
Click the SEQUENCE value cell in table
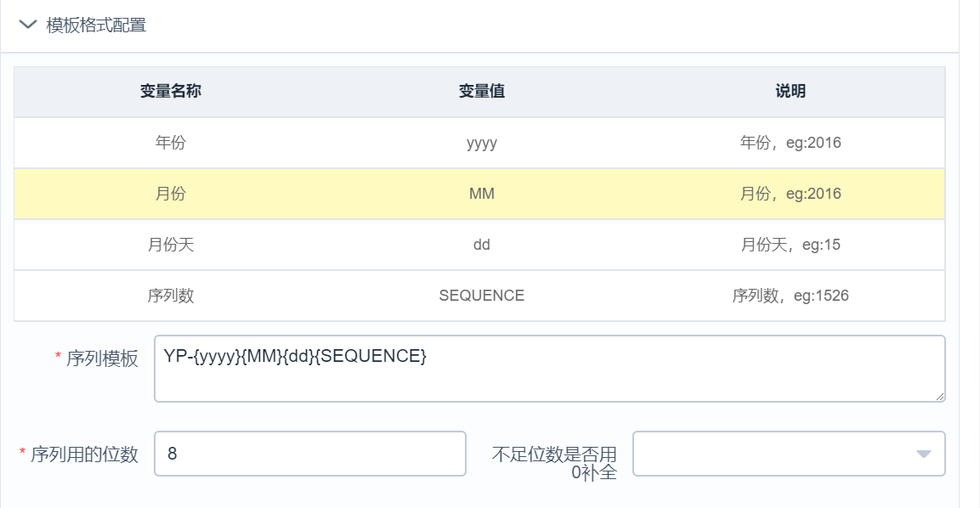point(481,296)
